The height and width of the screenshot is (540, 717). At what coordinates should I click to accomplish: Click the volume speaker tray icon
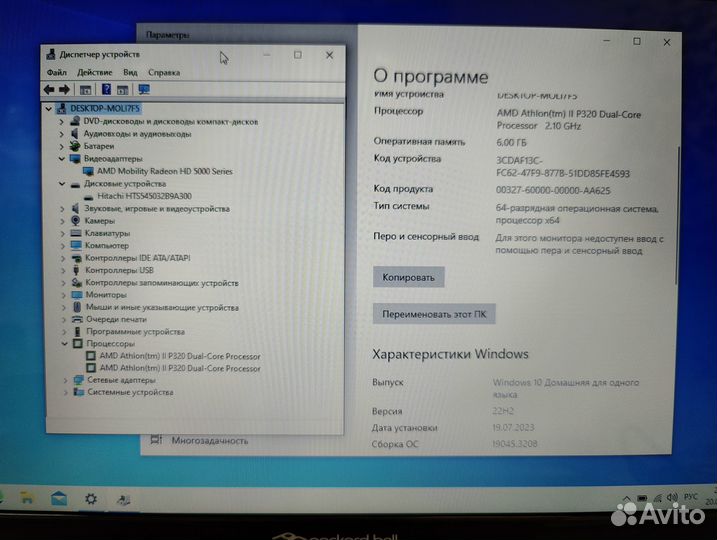pyautogui.click(x=672, y=497)
